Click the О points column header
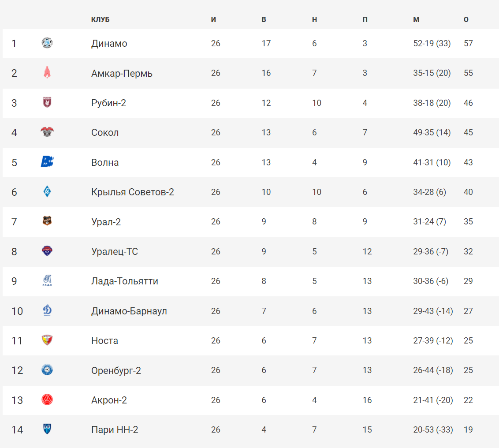 coord(466,20)
